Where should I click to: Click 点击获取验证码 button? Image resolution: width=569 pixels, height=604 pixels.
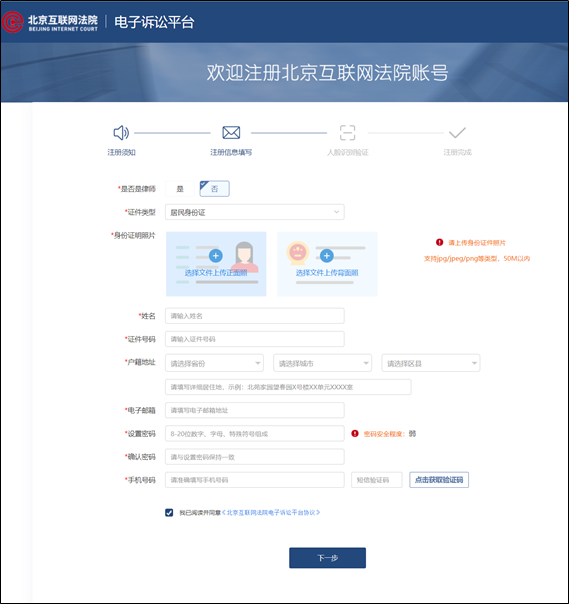[x=439, y=480]
